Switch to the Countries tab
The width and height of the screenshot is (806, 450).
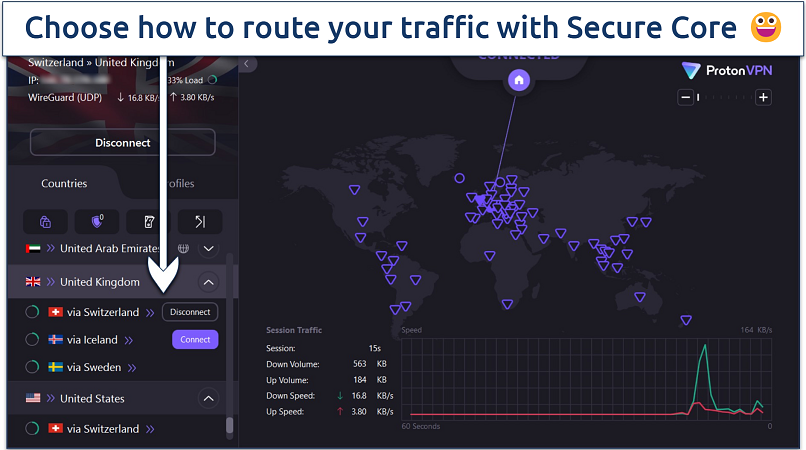64,184
